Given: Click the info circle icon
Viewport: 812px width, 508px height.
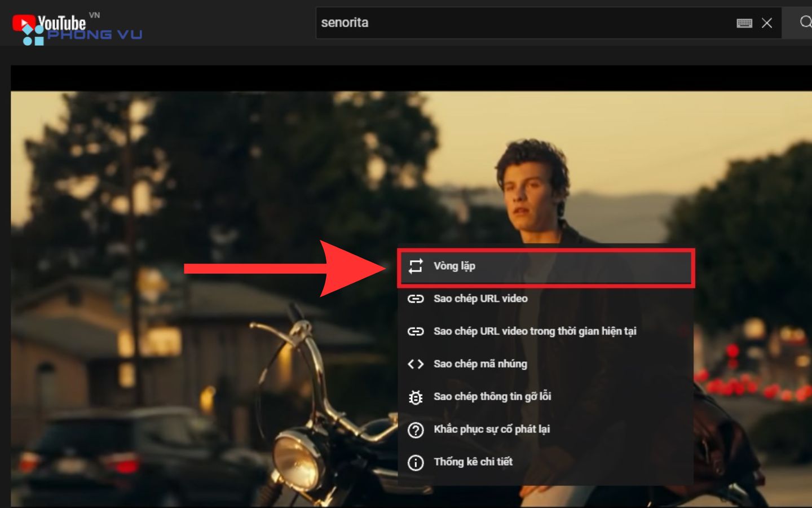Looking at the screenshot, I should (x=416, y=463).
